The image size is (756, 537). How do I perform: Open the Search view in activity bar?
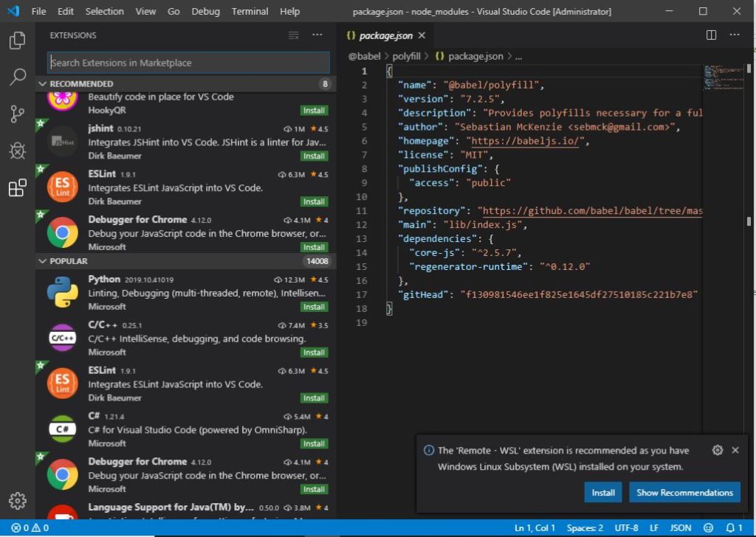(18, 77)
